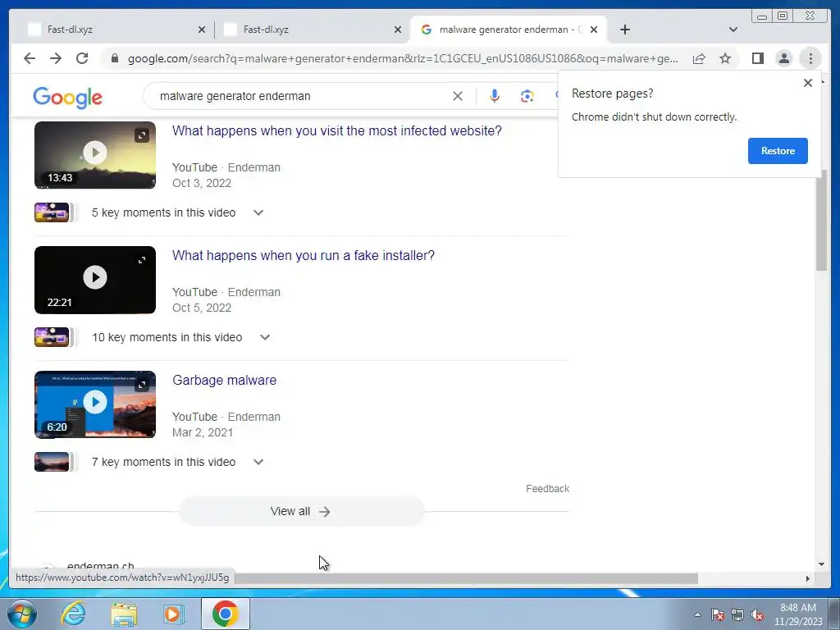Click the 'Oct 3, 2022' date text
This screenshot has height=630, width=840.
click(202, 183)
